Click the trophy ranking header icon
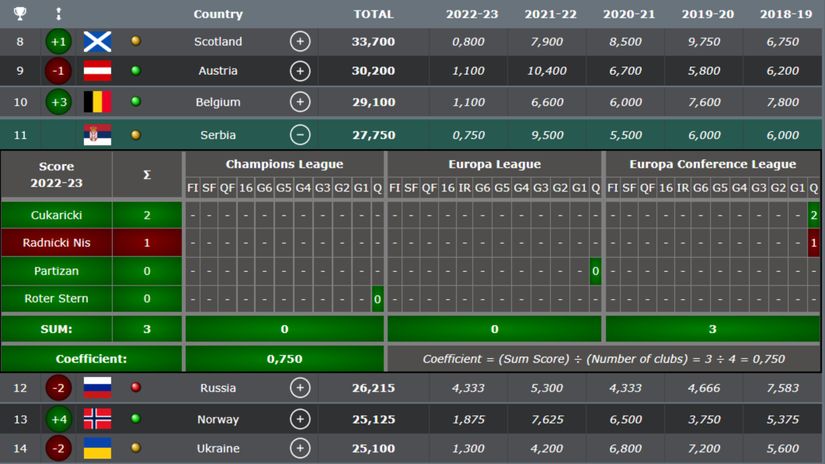The height and width of the screenshot is (464, 825). pyautogui.click(x=19, y=13)
